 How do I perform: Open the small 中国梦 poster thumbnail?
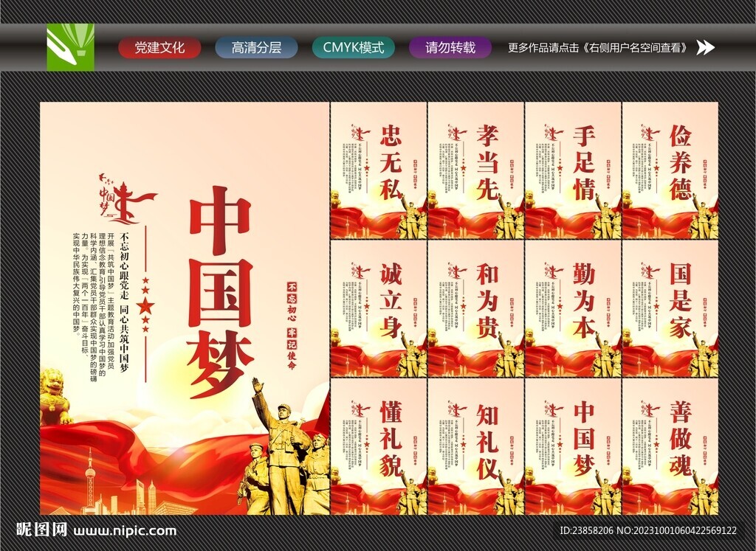tap(573, 447)
